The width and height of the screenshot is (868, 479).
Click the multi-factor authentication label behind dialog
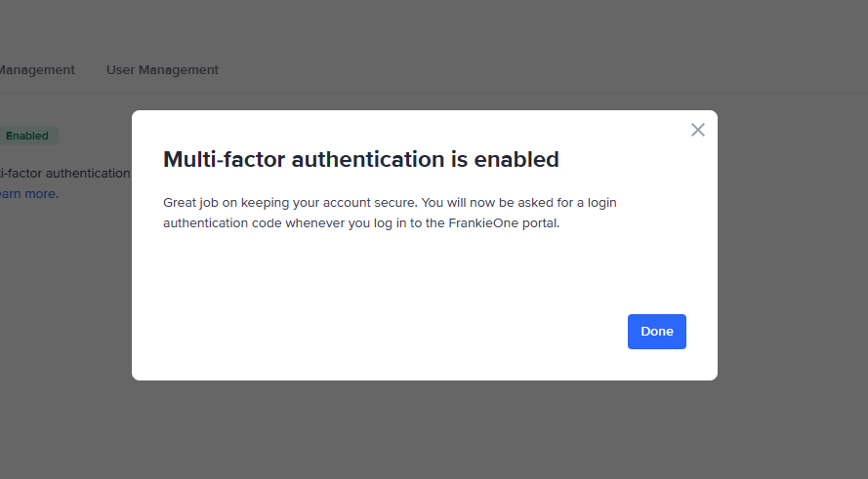point(65,174)
